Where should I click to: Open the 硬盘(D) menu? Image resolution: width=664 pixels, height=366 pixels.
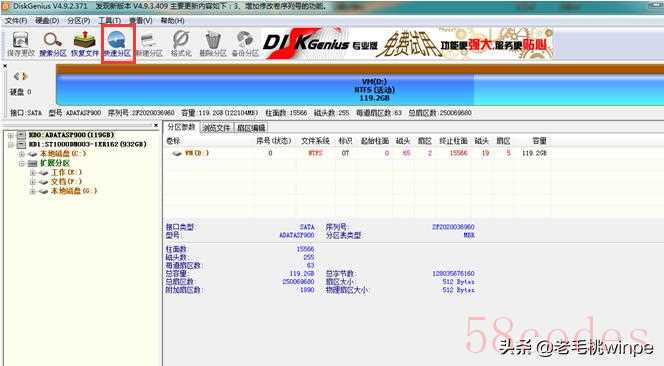(x=47, y=20)
